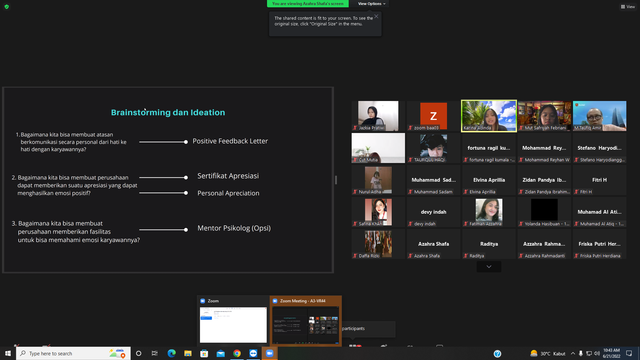This screenshot has width=640, height=360.
Task: Open the Windows notification center icon
Action: pyautogui.click(x=629, y=353)
